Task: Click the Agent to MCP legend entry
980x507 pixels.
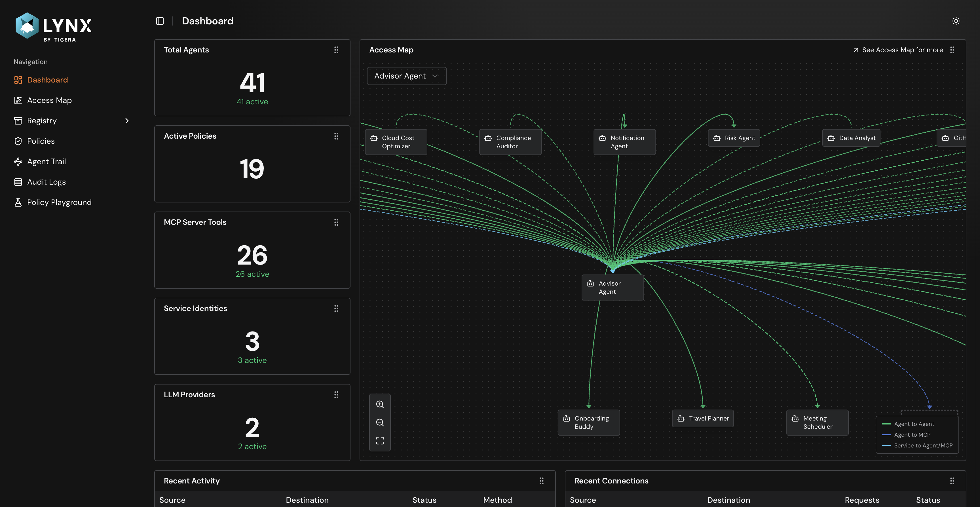Action: pyautogui.click(x=906, y=435)
